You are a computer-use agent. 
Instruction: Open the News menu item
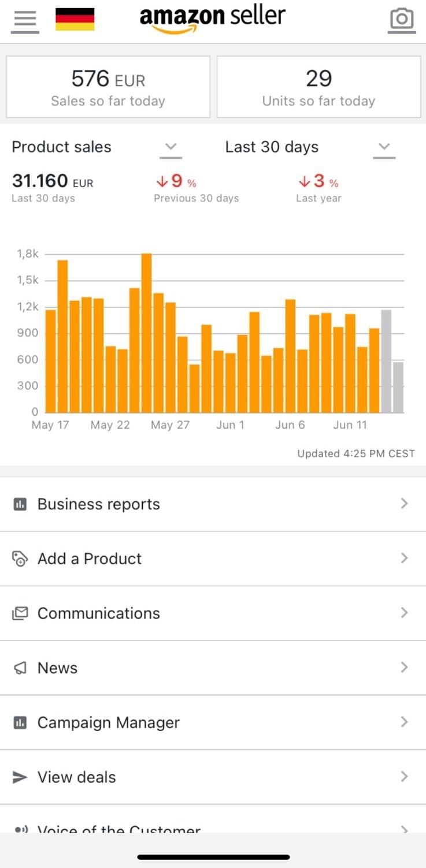pos(58,668)
